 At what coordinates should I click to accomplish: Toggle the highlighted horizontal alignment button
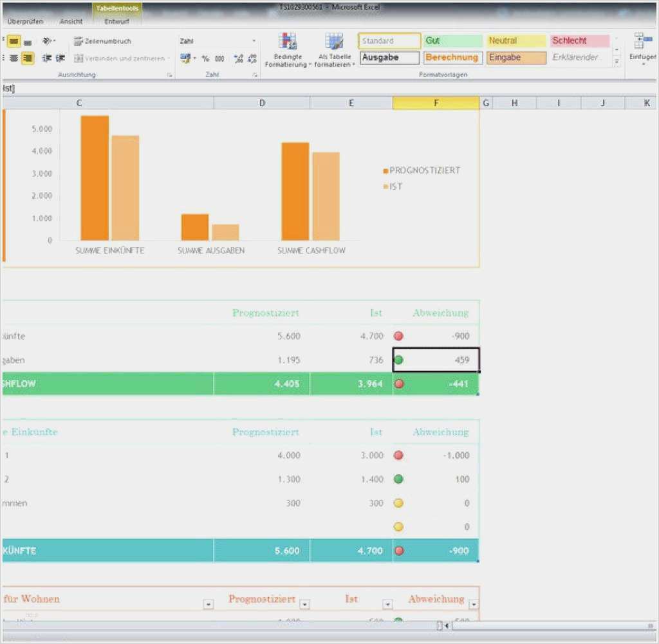coord(28,59)
